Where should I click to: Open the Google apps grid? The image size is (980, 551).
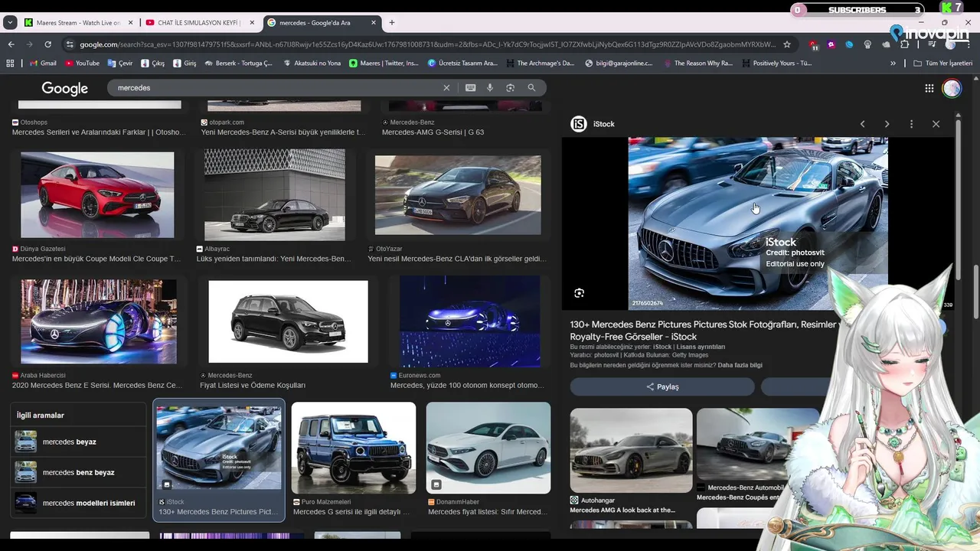point(929,88)
